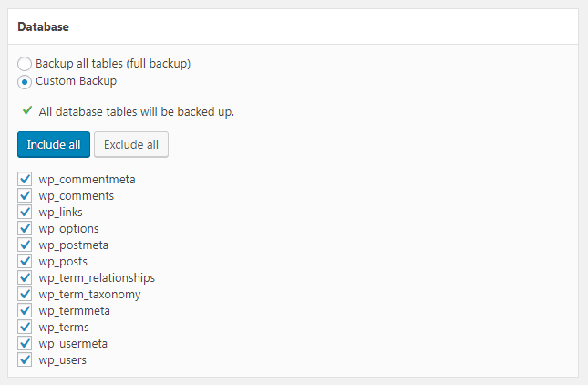Screen dimensions: 588x385
Task: Toggle the wp_options table checkbox
Action: tap(25, 228)
